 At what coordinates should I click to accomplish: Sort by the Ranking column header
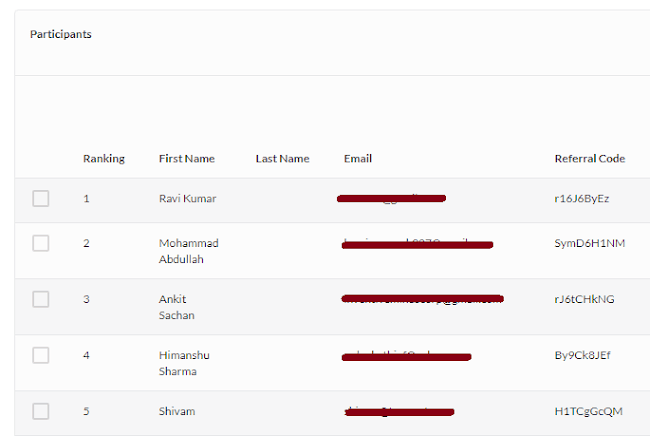[104, 159]
